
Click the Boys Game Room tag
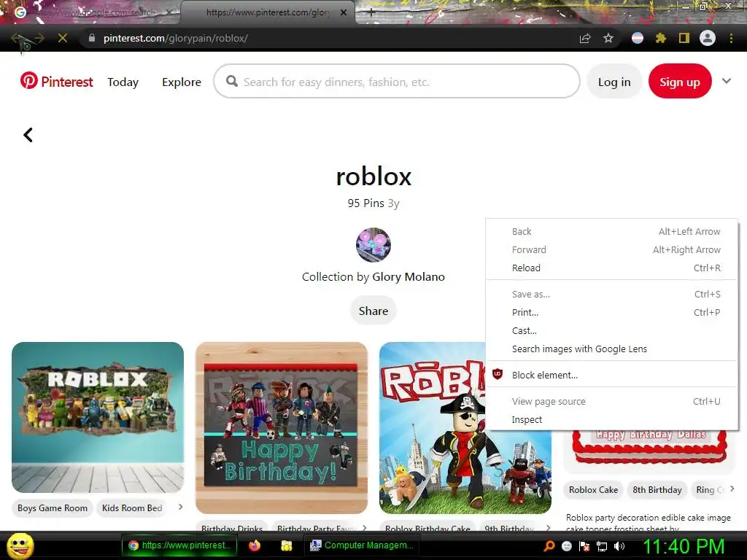click(x=53, y=507)
